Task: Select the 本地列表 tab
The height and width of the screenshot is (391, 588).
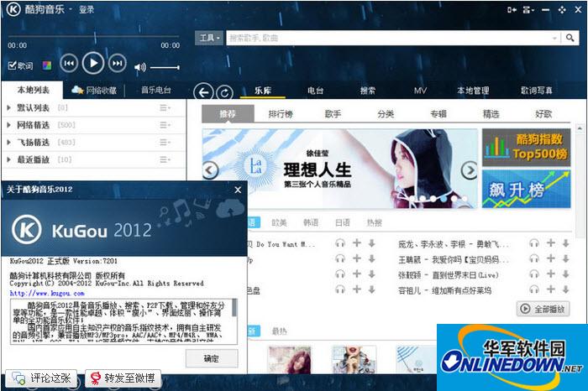Action: pyautogui.click(x=33, y=90)
